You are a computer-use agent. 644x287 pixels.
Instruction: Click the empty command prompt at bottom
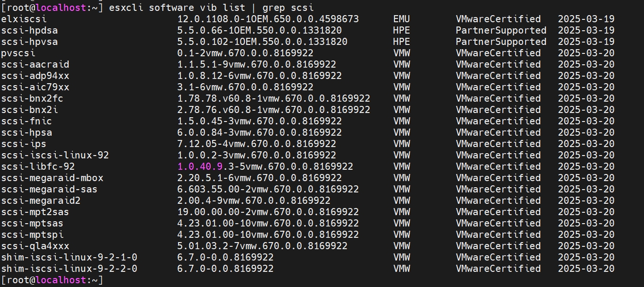pyautogui.click(x=52, y=280)
